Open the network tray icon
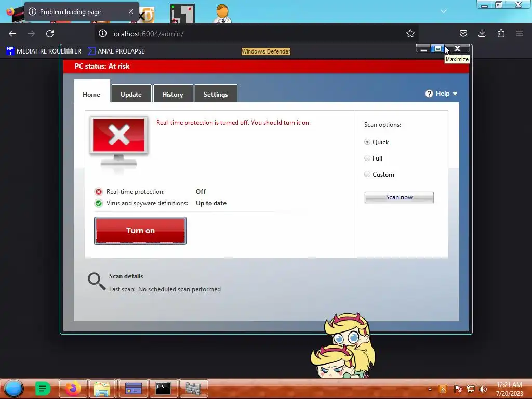Image resolution: width=532 pixels, height=399 pixels. pyautogui.click(x=471, y=389)
